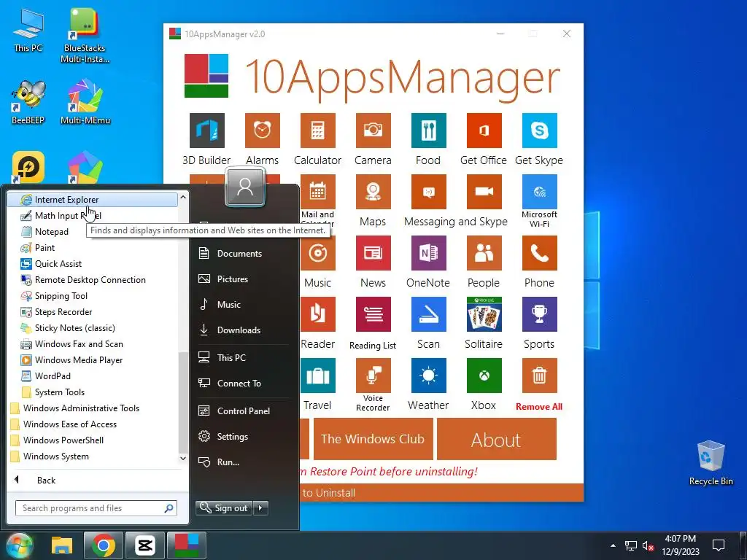This screenshot has height=560, width=747.
Task: Click the Food app tile
Action: [428, 131]
